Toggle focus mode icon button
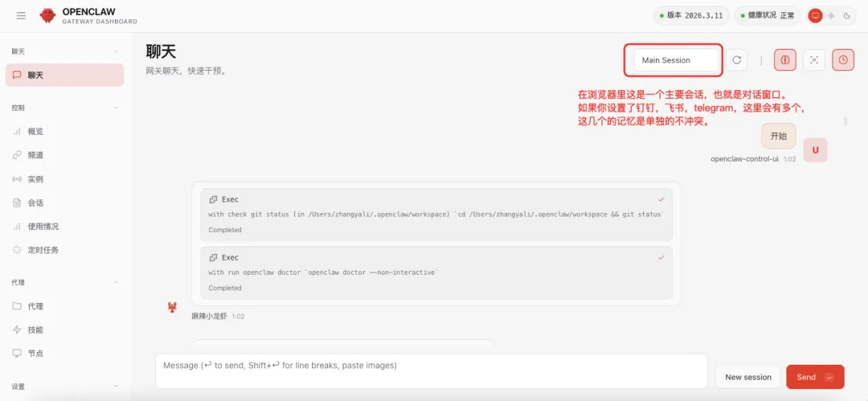Image resolution: width=868 pixels, height=401 pixels. pyautogui.click(x=813, y=59)
